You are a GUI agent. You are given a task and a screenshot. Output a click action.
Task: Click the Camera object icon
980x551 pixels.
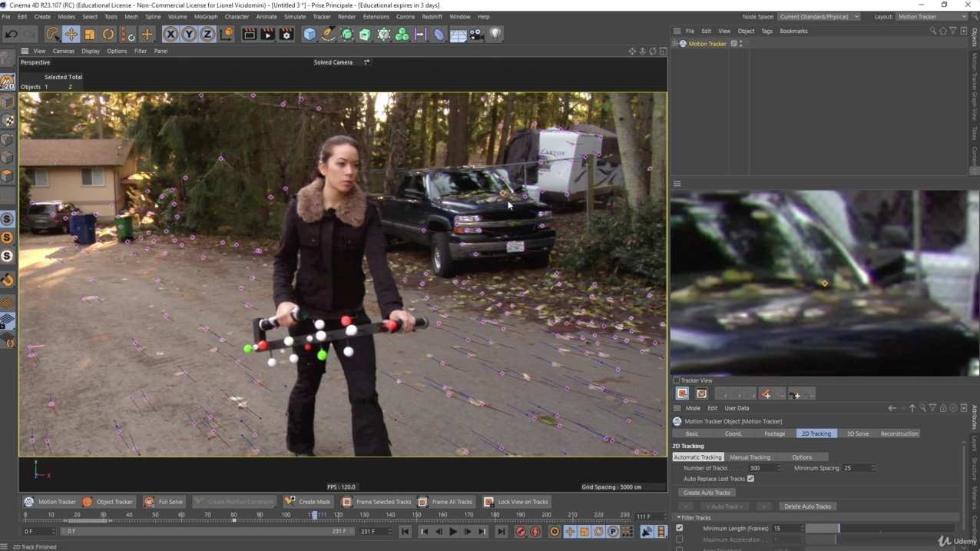tap(477, 34)
